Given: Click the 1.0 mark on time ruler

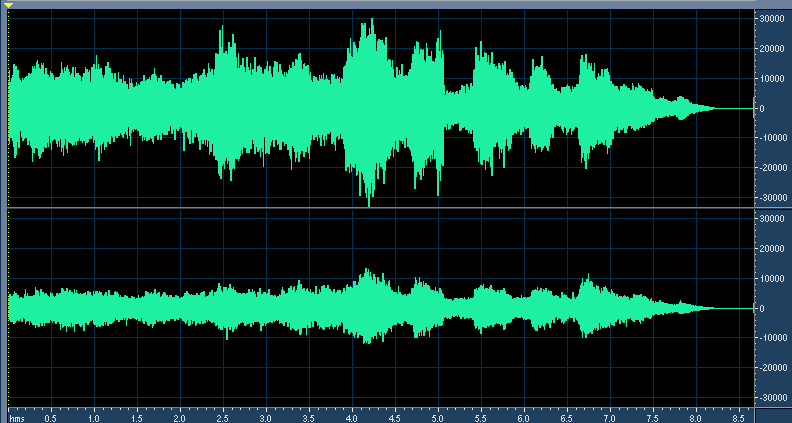Looking at the screenshot, I should pos(93,415).
